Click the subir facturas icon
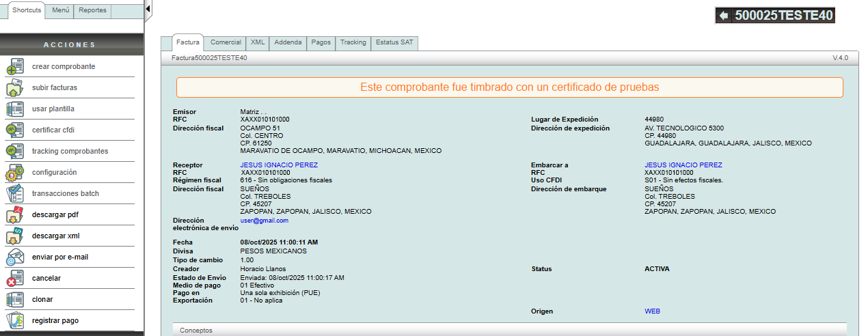The image size is (868, 336). pyautogui.click(x=15, y=88)
